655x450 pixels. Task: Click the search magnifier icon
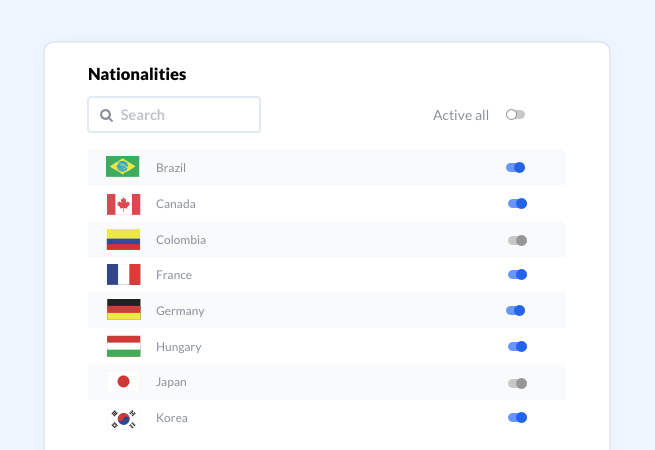[x=106, y=115]
